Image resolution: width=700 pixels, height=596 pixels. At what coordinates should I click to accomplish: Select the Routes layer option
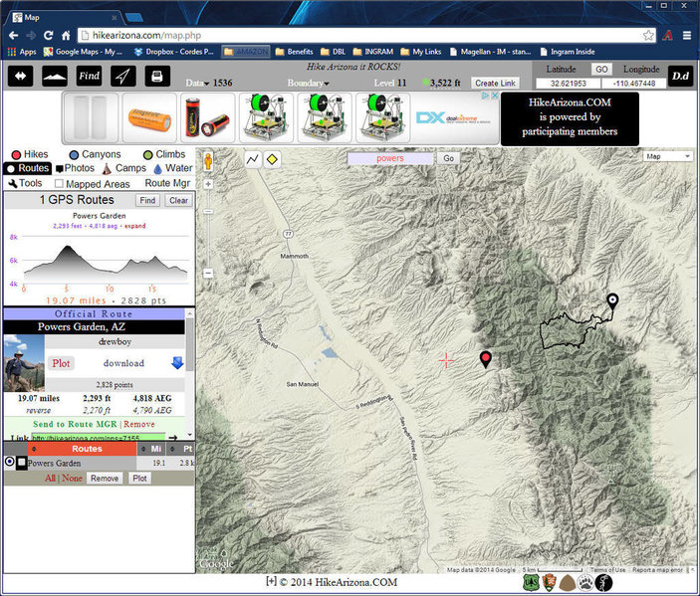[28, 168]
